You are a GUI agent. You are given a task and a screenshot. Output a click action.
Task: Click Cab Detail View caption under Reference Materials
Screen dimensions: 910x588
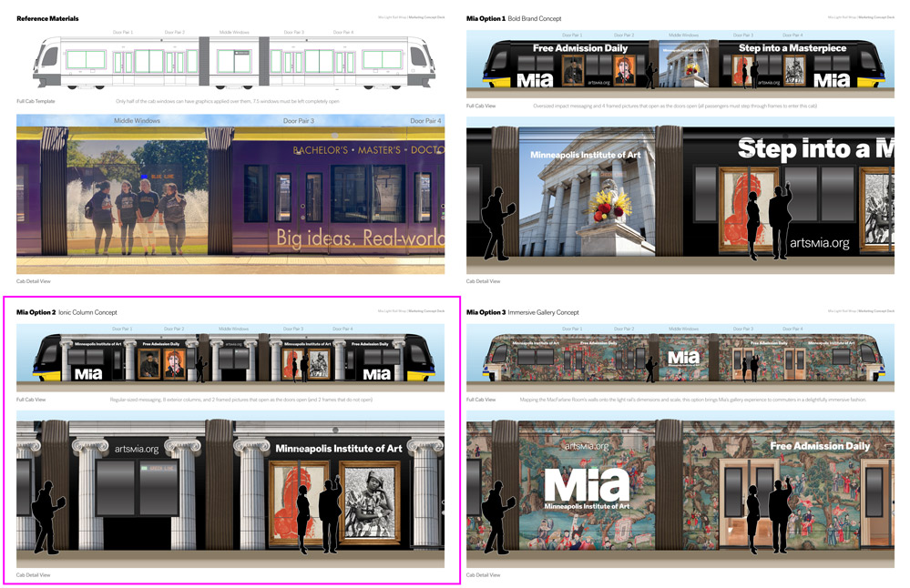pyautogui.click(x=34, y=281)
